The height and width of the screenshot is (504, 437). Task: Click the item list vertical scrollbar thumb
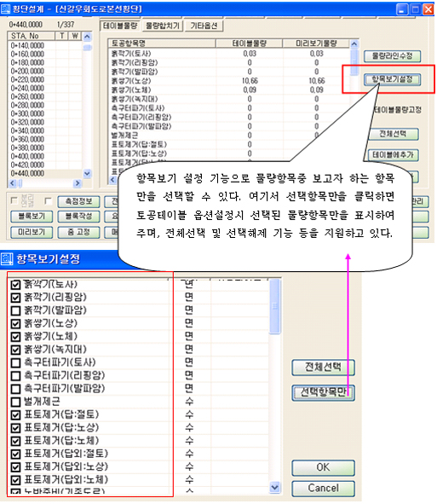point(274,306)
